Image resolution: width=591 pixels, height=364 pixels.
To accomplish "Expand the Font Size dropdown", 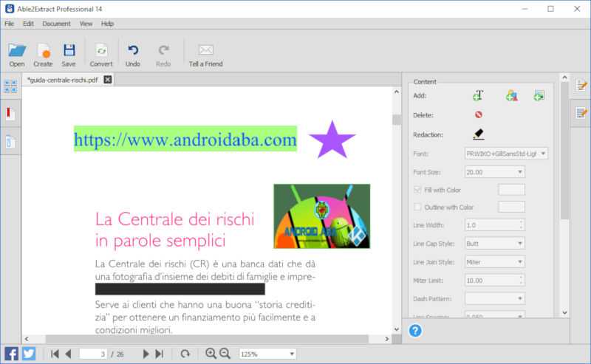I will (x=494, y=172).
